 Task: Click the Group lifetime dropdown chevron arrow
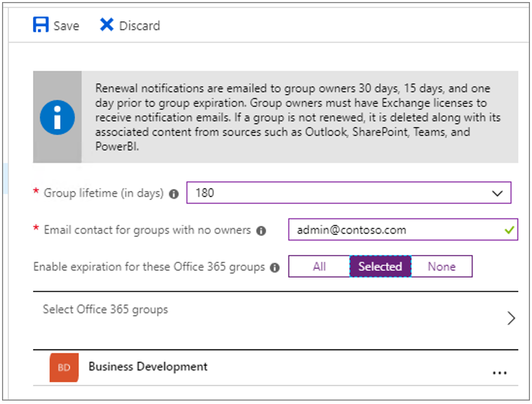[x=497, y=193]
